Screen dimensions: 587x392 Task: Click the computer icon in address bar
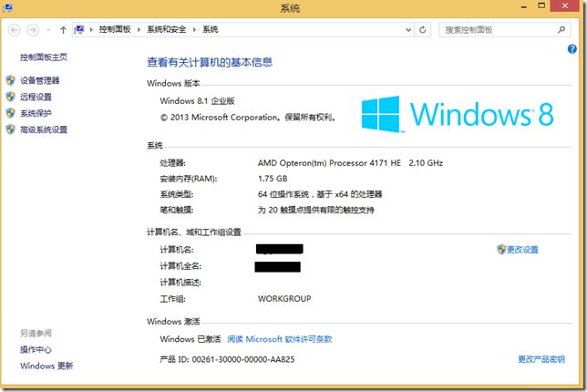tap(79, 29)
